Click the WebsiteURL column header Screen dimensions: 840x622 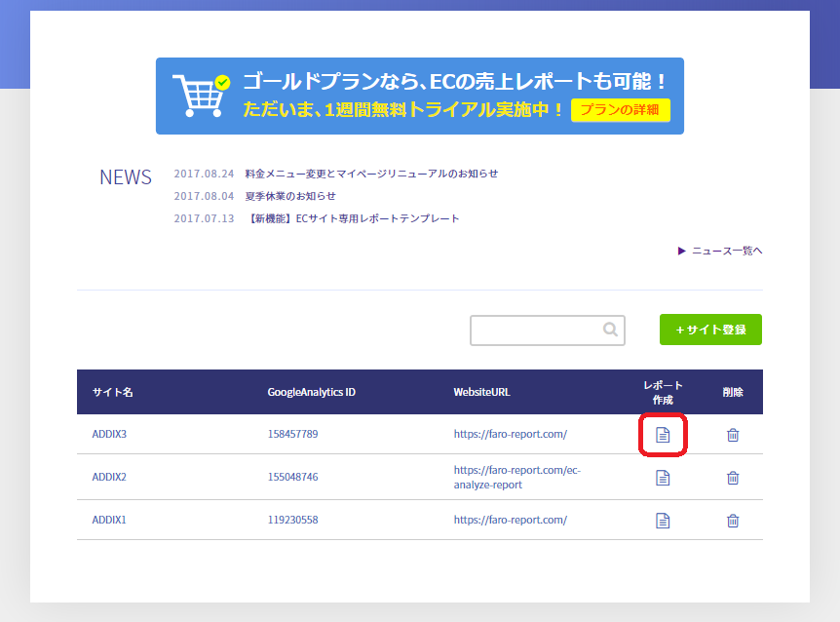pos(481,392)
